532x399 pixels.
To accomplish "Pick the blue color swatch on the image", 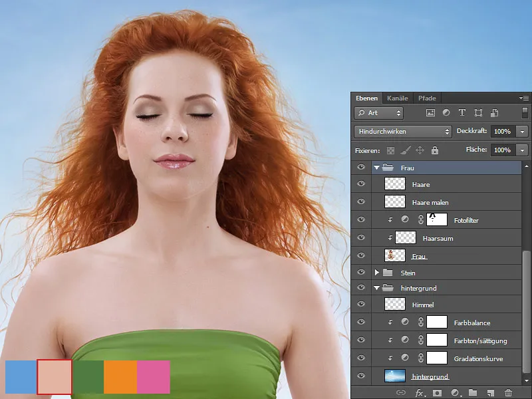I will pyautogui.click(x=21, y=377).
